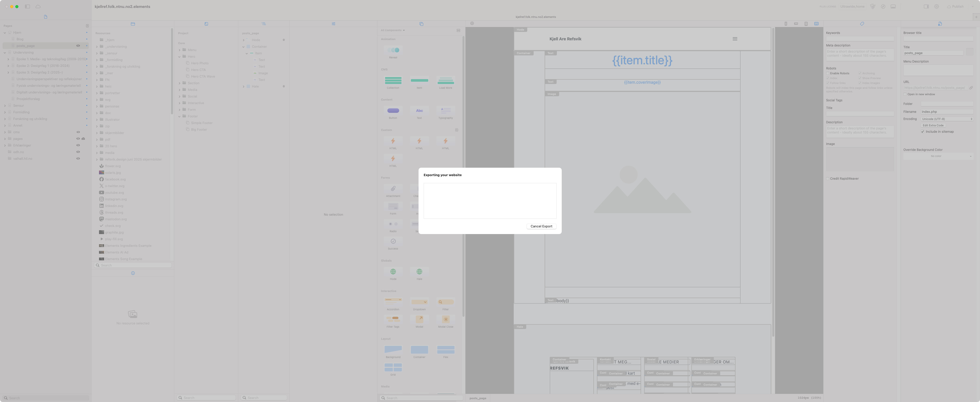Open the Encoding Unicode (UTF-8) dropdown

[x=947, y=119]
